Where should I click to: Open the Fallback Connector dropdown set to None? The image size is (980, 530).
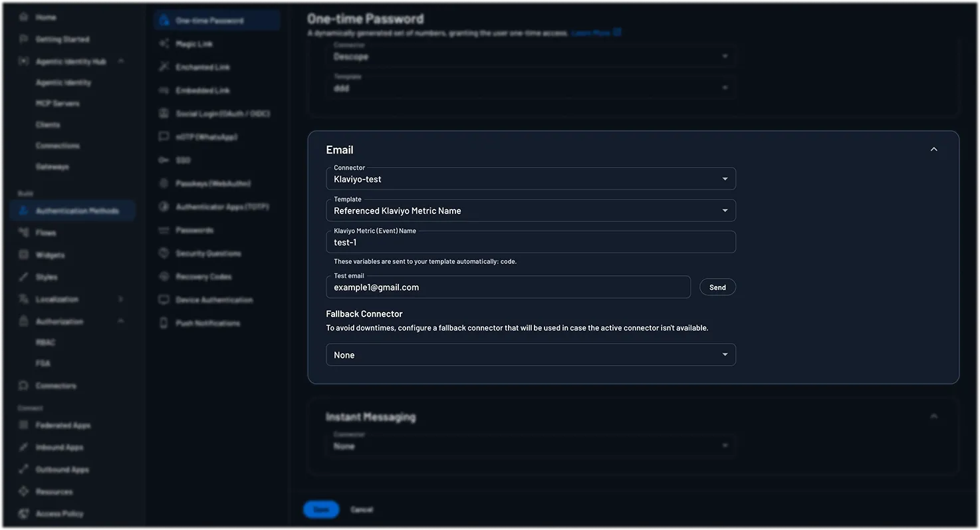coord(531,354)
